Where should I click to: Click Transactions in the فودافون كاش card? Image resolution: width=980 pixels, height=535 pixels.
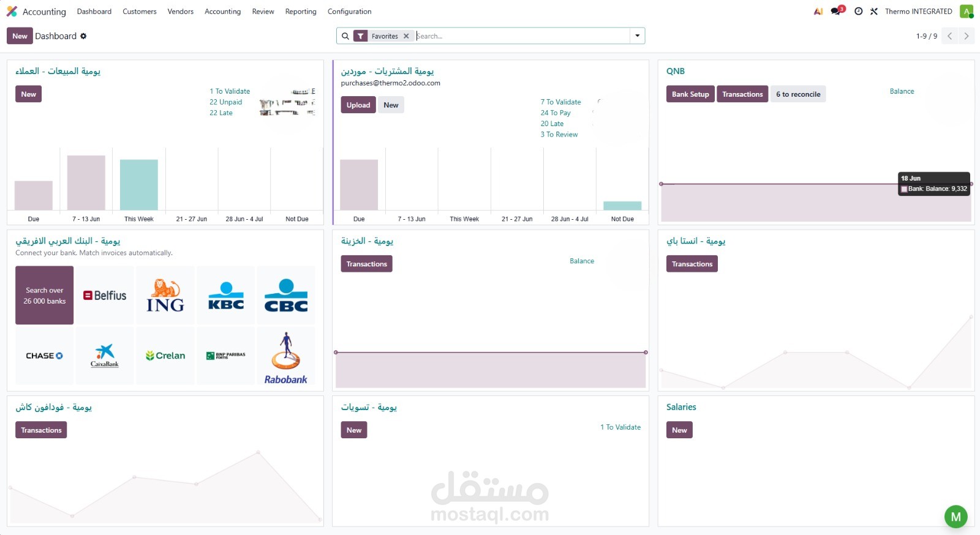tap(42, 430)
